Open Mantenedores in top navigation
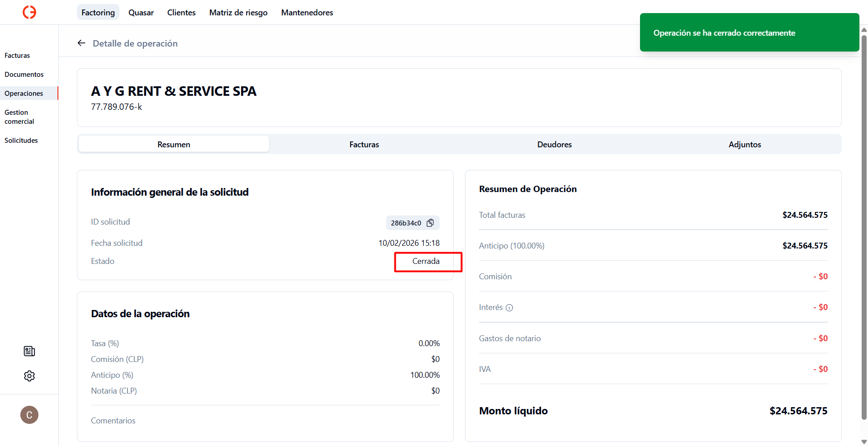This screenshot has height=446, width=868. pyautogui.click(x=307, y=13)
